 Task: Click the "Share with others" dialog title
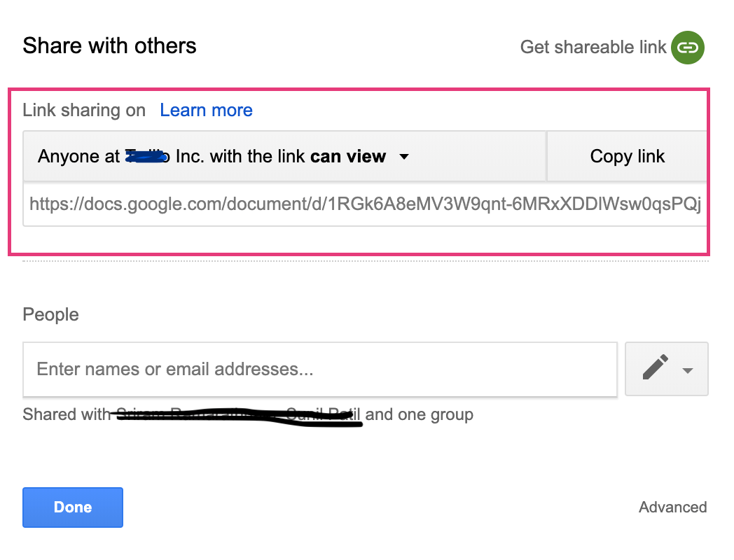[109, 46]
